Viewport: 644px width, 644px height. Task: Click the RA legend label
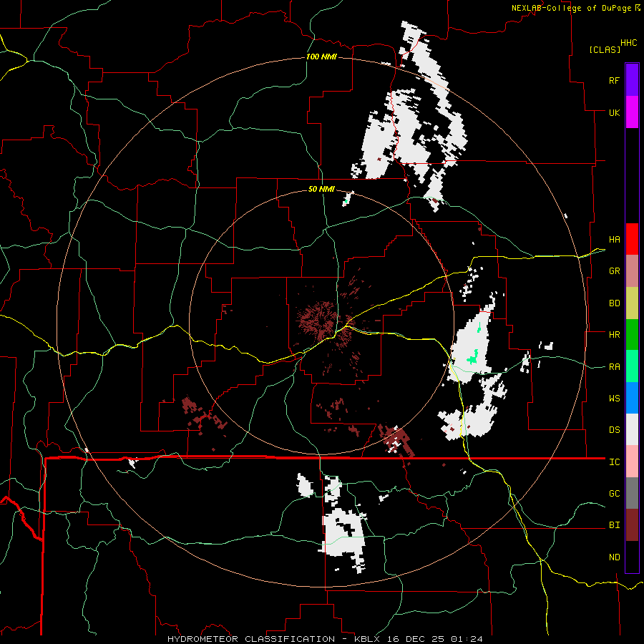pyautogui.click(x=614, y=367)
